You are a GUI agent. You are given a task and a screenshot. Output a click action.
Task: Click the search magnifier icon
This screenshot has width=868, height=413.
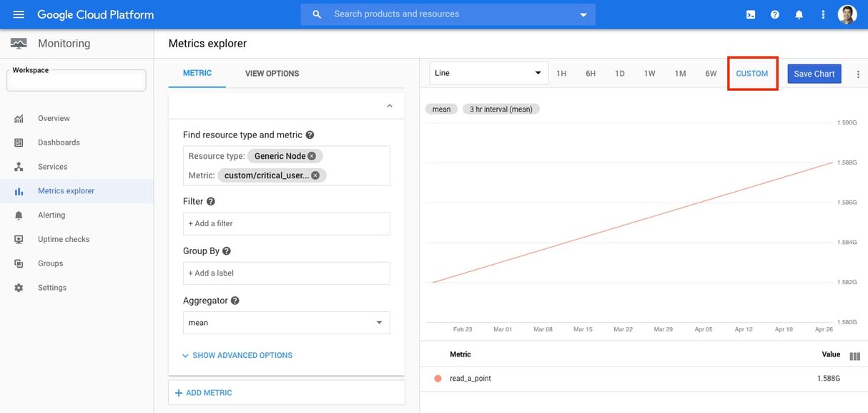point(317,14)
